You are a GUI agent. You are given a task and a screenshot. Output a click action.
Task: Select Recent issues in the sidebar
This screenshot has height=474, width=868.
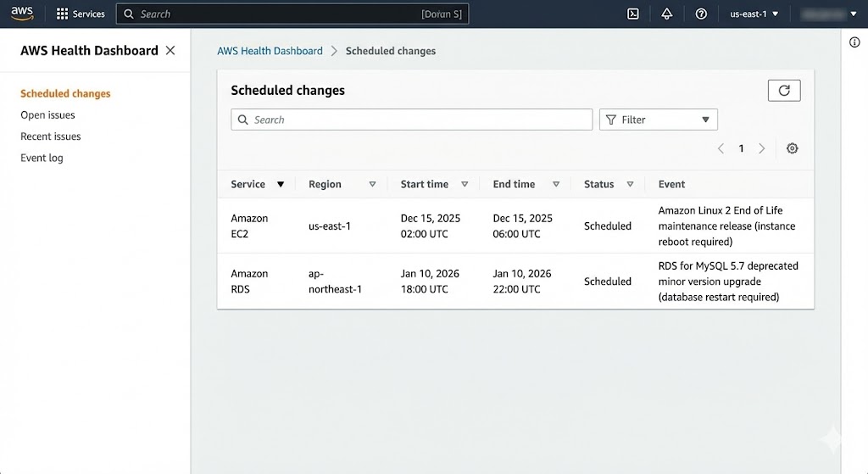(50, 137)
